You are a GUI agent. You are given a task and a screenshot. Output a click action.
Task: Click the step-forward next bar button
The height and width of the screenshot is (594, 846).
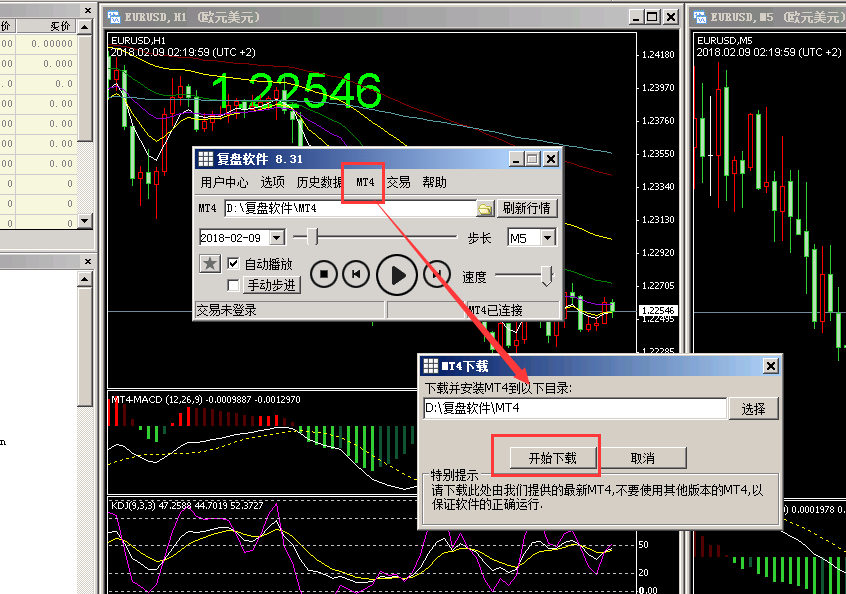437,273
